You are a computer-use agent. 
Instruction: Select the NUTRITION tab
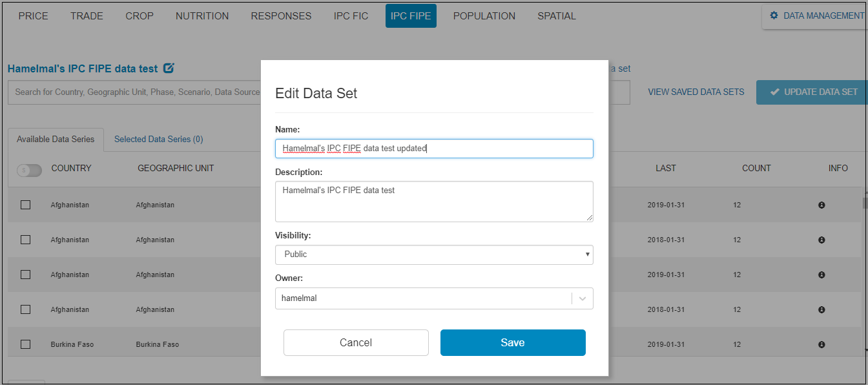tap(202, 16)
